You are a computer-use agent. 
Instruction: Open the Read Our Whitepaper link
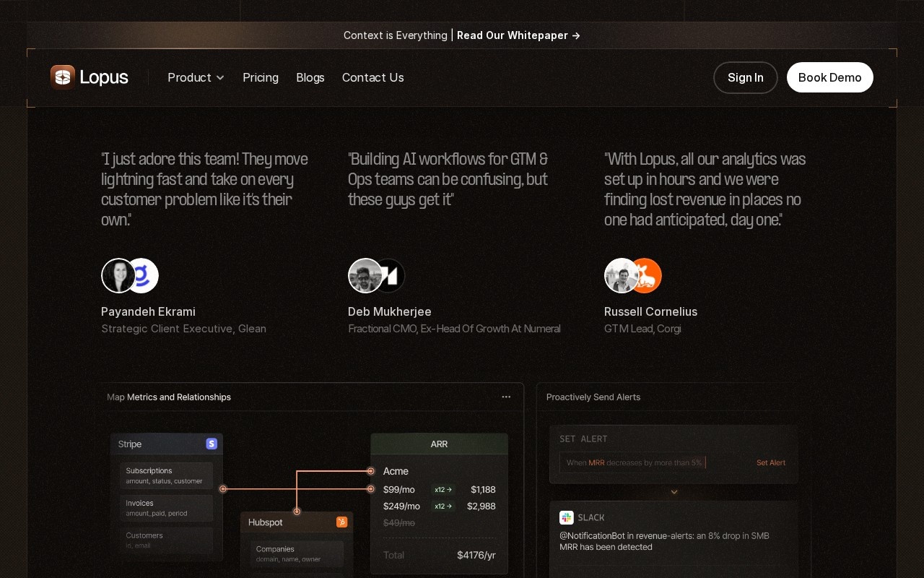pos(519,35)
